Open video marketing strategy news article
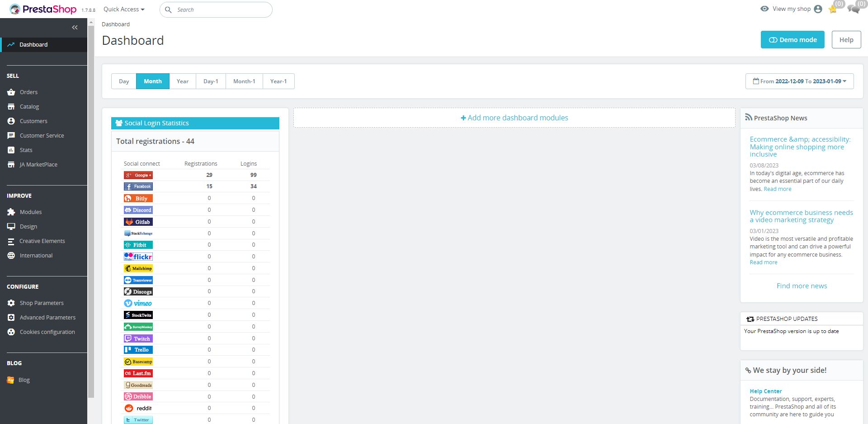The height and width of the screenshot is (424, 868). 802,216
